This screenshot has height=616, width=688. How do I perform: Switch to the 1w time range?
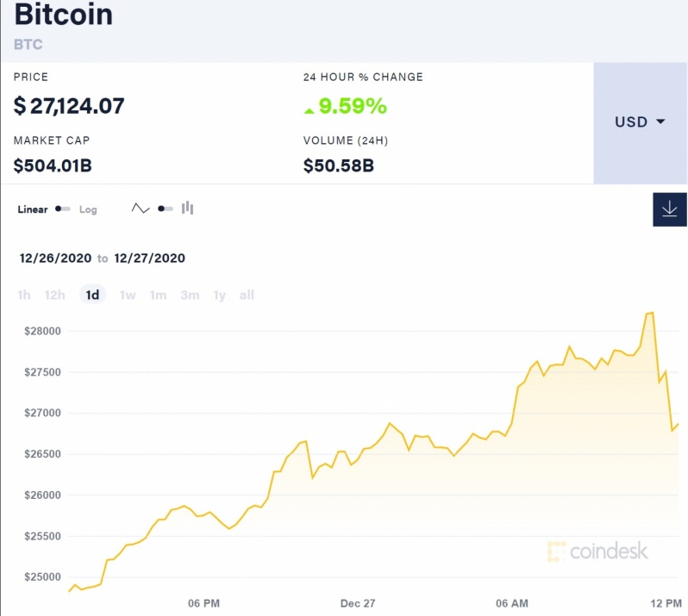pos(128,295)
